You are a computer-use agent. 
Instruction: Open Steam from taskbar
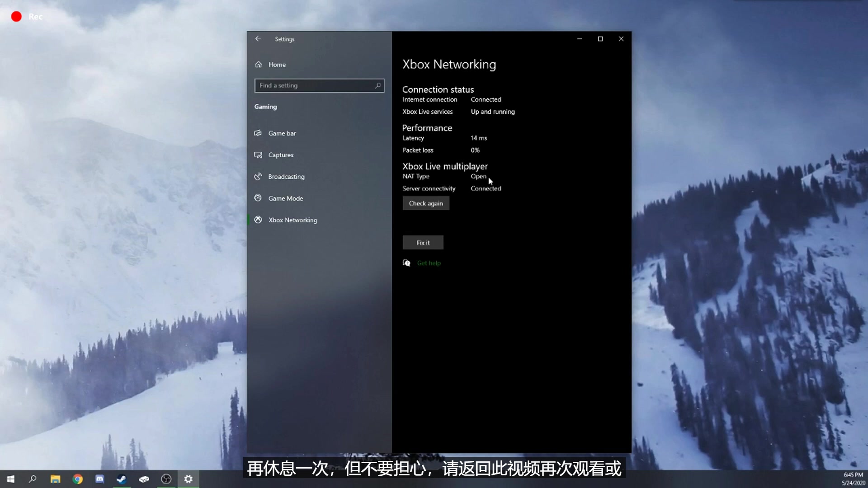click(122, 479)
